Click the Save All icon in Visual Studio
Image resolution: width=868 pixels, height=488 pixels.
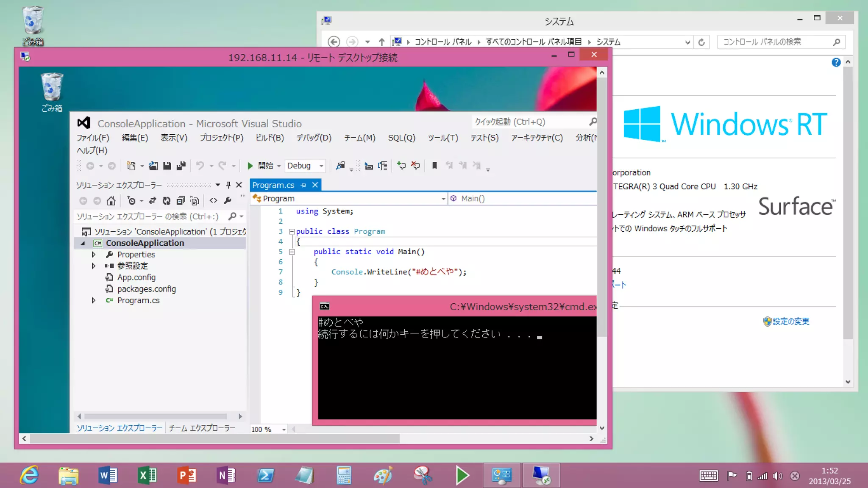click(181, 166)
